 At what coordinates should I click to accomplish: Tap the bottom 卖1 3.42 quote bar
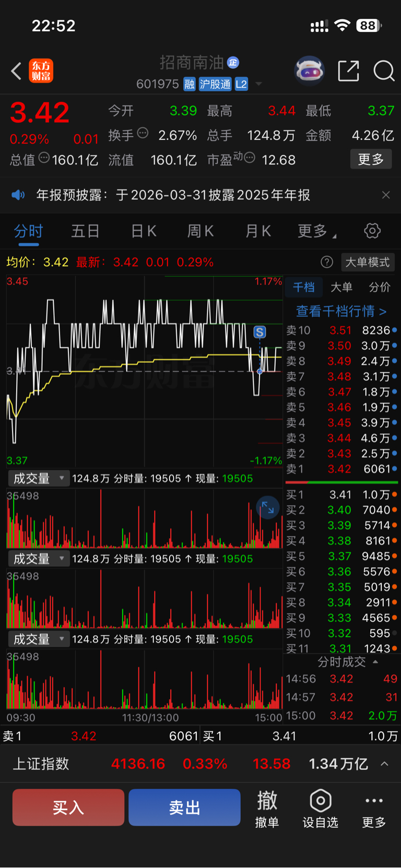(x=100, y=736)
